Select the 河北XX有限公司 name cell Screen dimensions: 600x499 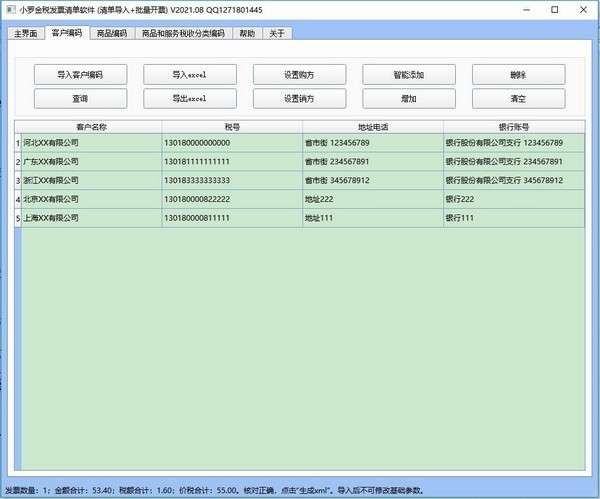coord(91,143)
